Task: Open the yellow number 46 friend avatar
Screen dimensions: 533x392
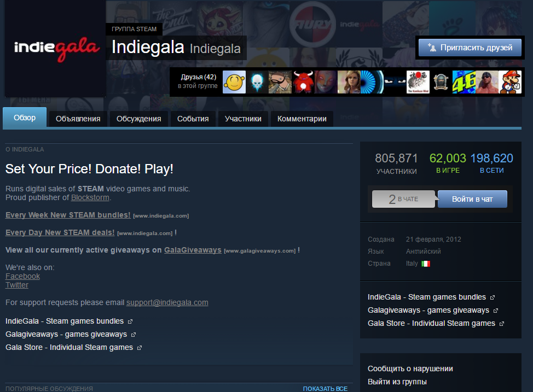Action: point(464,82)
